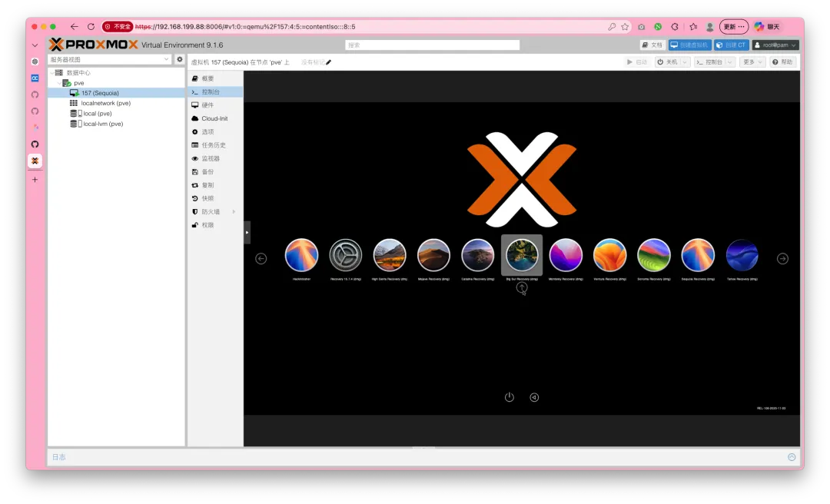830x504 pixels.
Task: Open the 控制台 toolbar dropdown arrow
Action: [730, 62]
